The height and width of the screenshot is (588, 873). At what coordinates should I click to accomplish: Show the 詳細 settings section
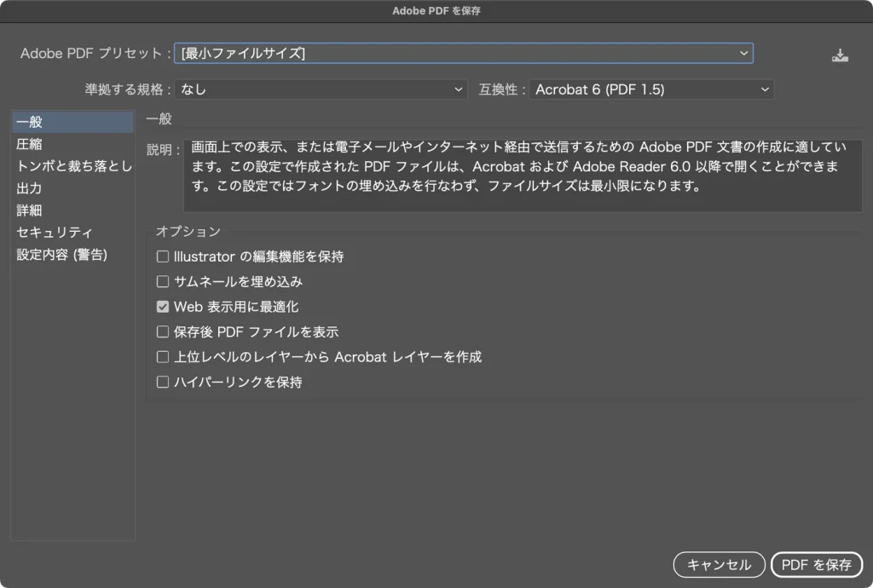point(72,210)
